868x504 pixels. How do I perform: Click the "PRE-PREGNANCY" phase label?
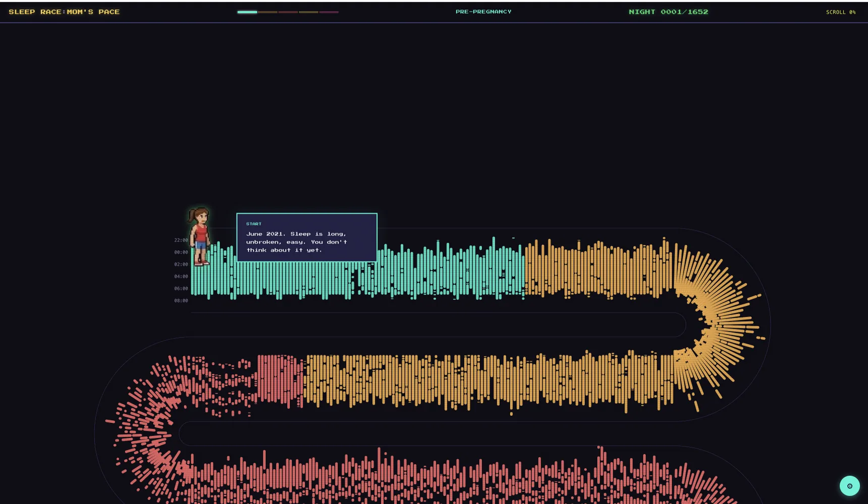click(483, 12)
